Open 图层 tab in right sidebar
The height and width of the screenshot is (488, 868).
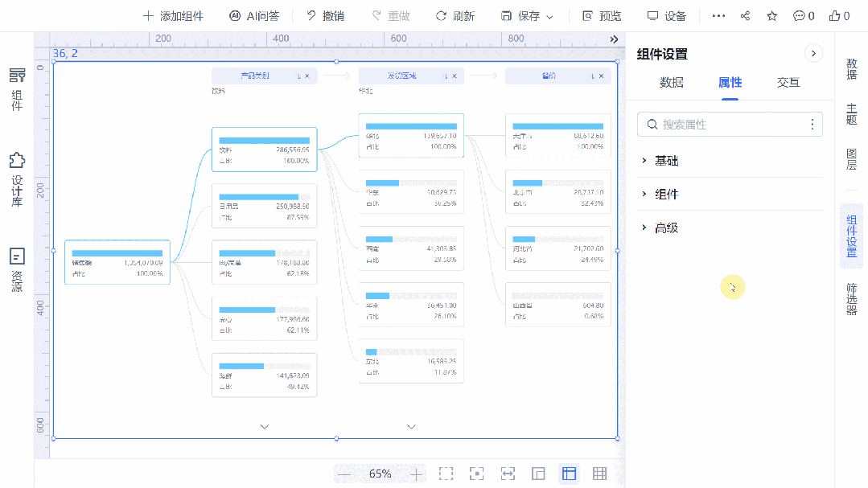851,159
